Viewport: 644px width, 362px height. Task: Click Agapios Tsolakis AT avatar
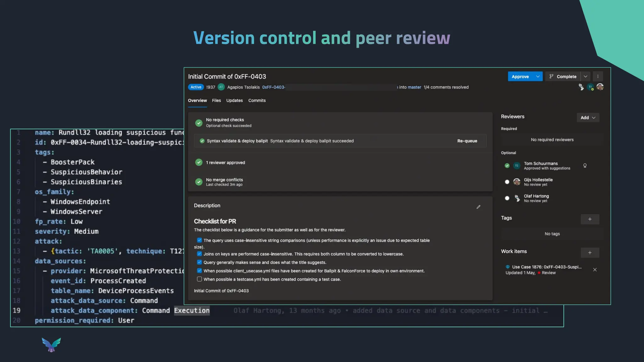[221, 87]
